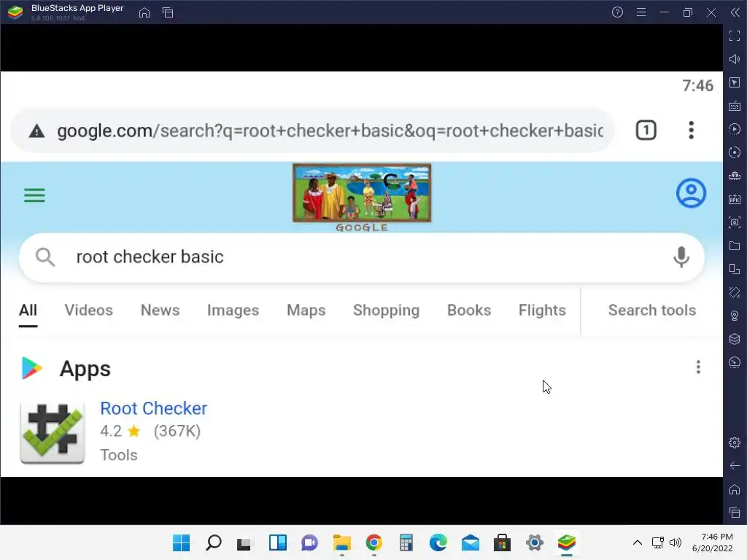This screenshot has height=560, width=747.
Task: Open BlueStacks hamburger menu in title bar
Action: pos(641,12)
